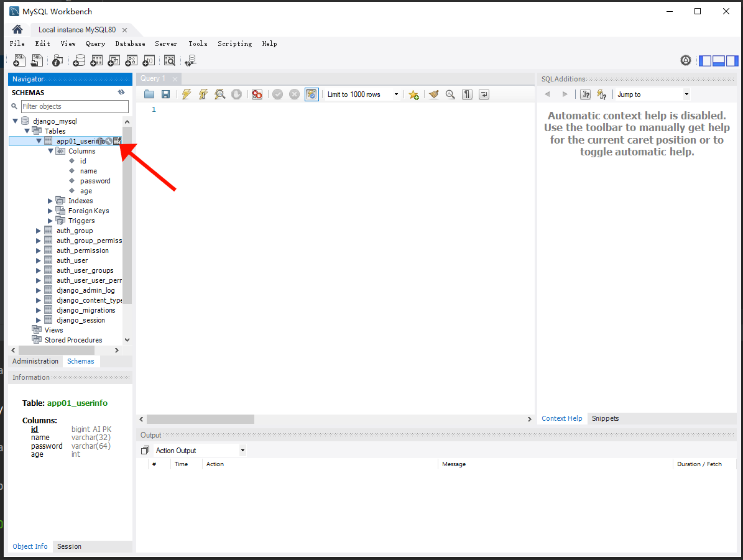743x560 pixels.
Task: Switch to the Snippets tab
Action: click(x=605, y=418)
